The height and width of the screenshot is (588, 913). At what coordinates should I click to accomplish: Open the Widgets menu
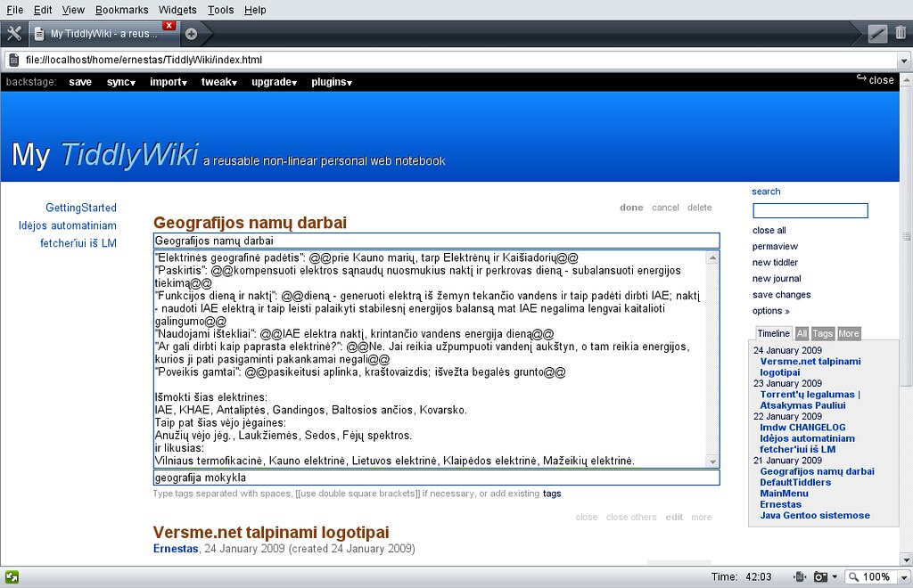tap(177, 10)
